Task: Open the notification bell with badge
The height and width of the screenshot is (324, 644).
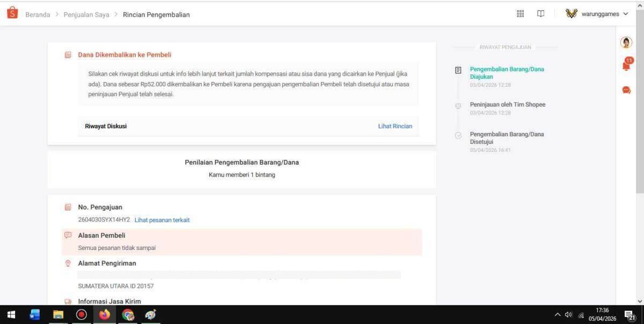Action: tap(626, 65)
